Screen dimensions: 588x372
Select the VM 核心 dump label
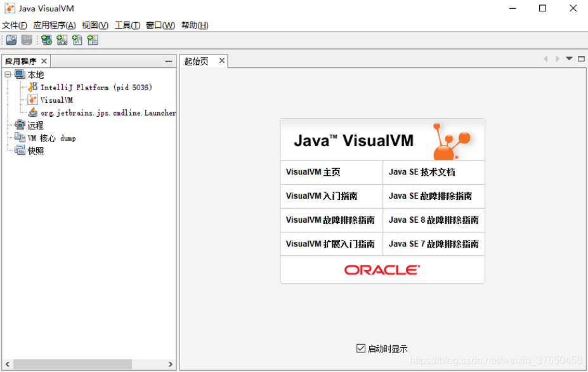point(52,138)
